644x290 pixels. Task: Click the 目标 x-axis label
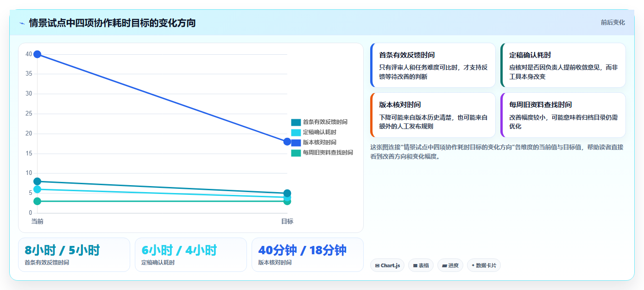click(287, 221)
